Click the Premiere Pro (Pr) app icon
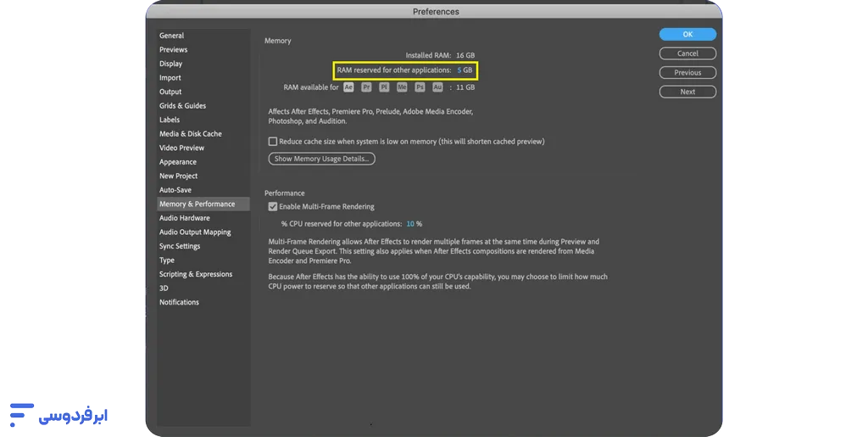868x437 pixels. 366,87
